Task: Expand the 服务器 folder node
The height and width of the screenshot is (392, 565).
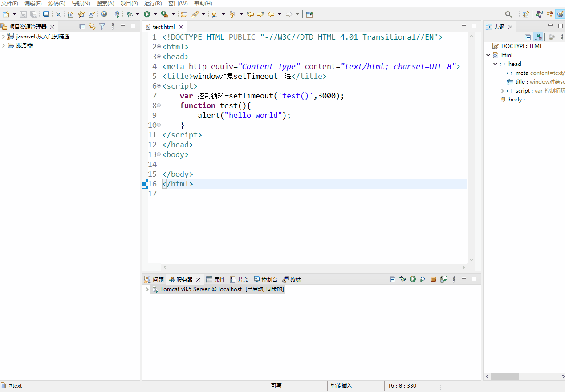Action: pyautogui.click(x=4, y=45)
